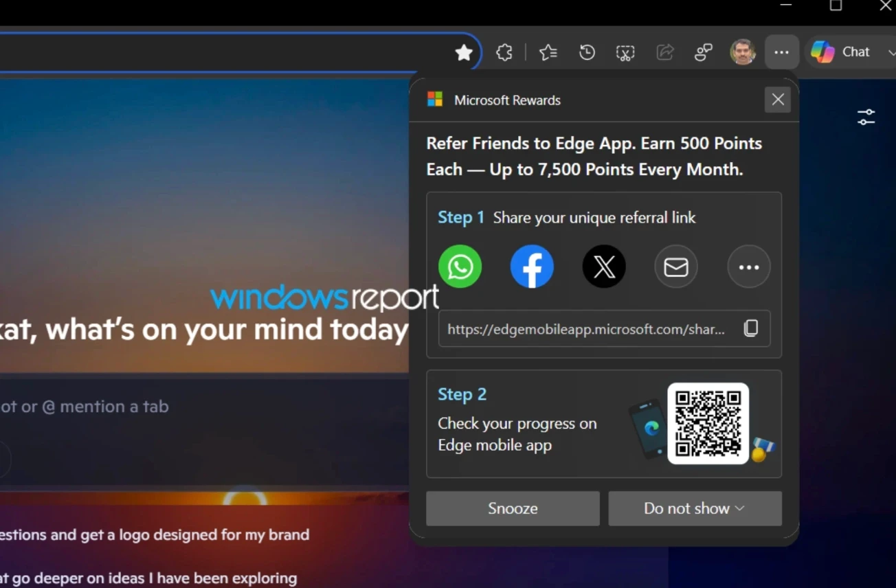Viewport: 896px width, 588px height.
Task: Select the 'go deeper on ideas' suggestion
Action: point(148,578)
